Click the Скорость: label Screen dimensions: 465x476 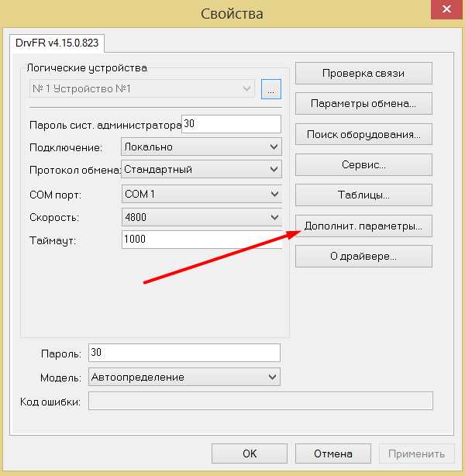(x=54, y=217)
